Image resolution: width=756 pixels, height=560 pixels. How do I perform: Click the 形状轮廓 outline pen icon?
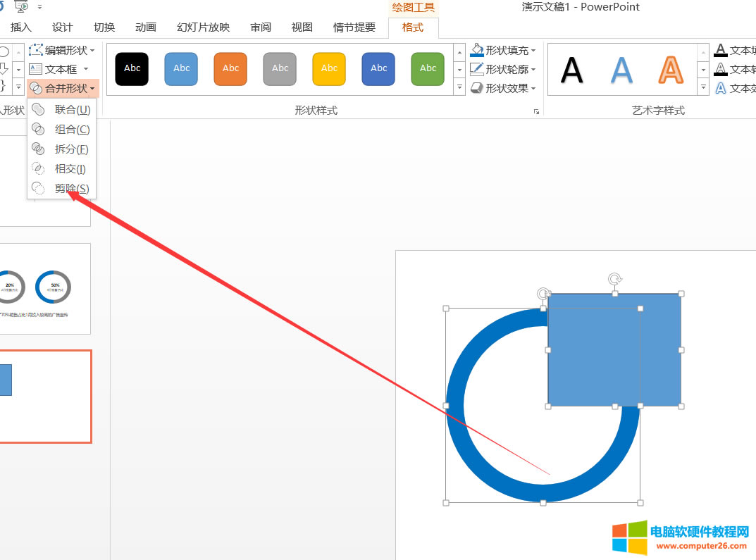tap(476, 68)
